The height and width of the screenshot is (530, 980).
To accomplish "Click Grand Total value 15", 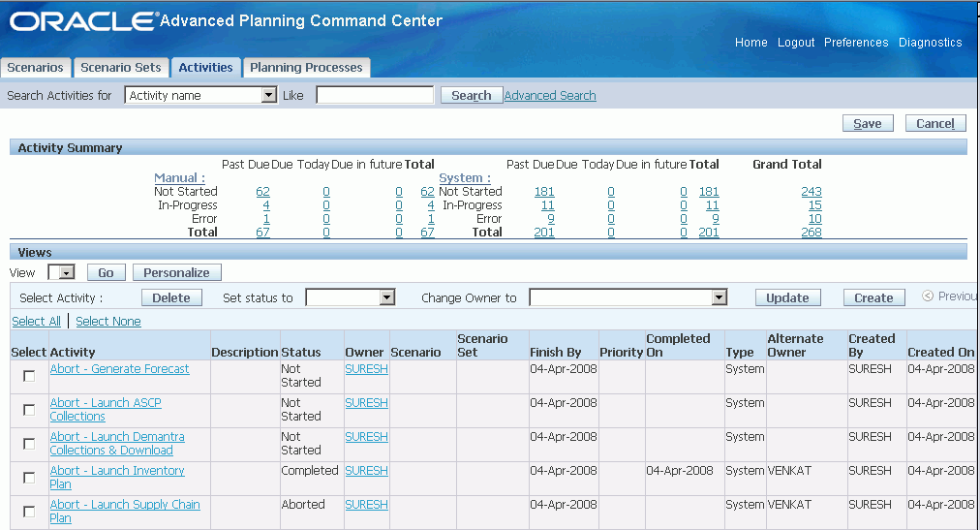I will point(815,205).
